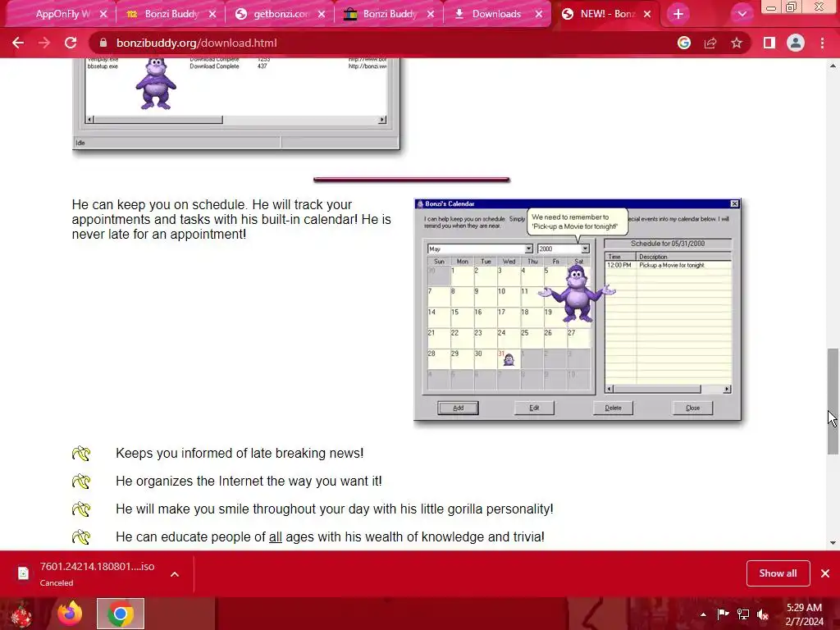Open Action Center flag icon
The height and width of the screenshot is (630, 840).
[x=723, y=614]
